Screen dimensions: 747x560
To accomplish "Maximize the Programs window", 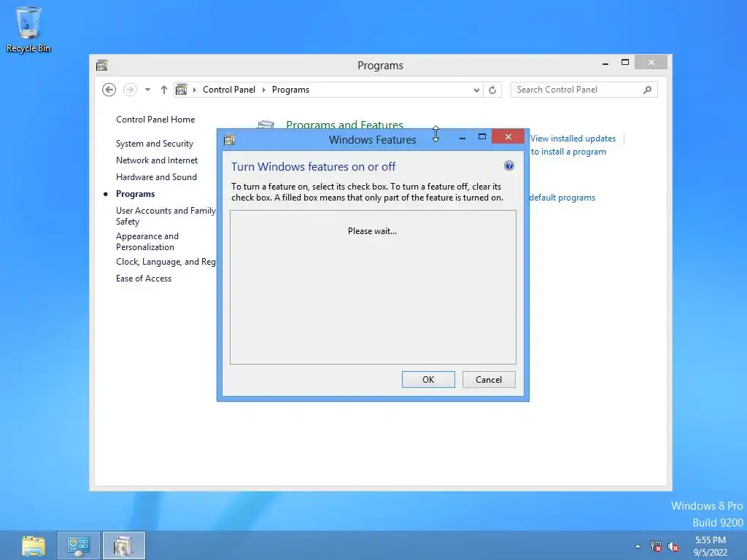I will [625, 63].
